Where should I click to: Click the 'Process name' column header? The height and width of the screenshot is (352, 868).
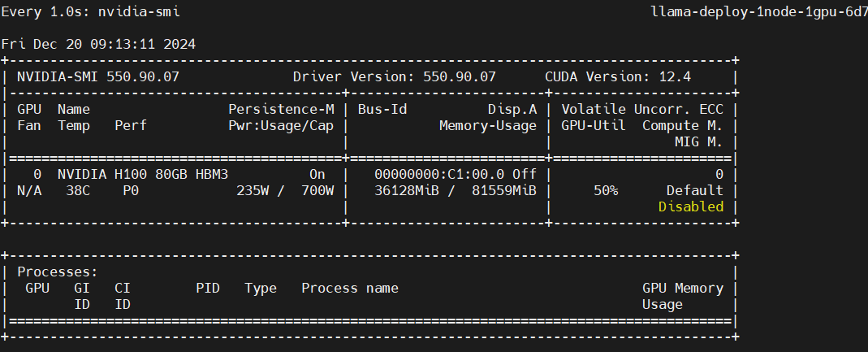click(349, 288)
